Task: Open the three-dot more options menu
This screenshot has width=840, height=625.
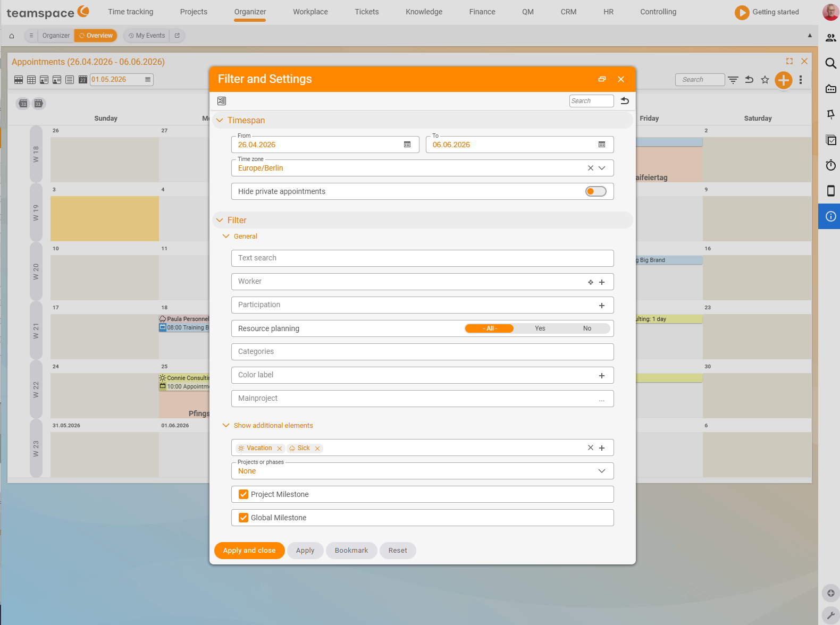Action: coord(801,80)
